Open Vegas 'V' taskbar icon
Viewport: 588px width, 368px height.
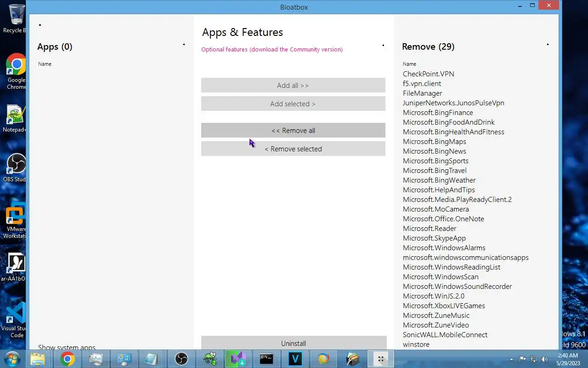[295, 358]
